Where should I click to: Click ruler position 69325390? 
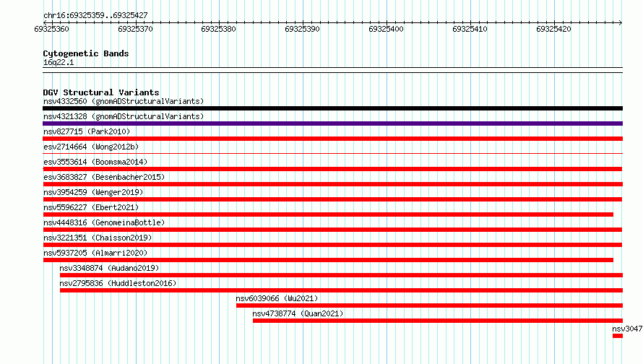click(302, 29)
